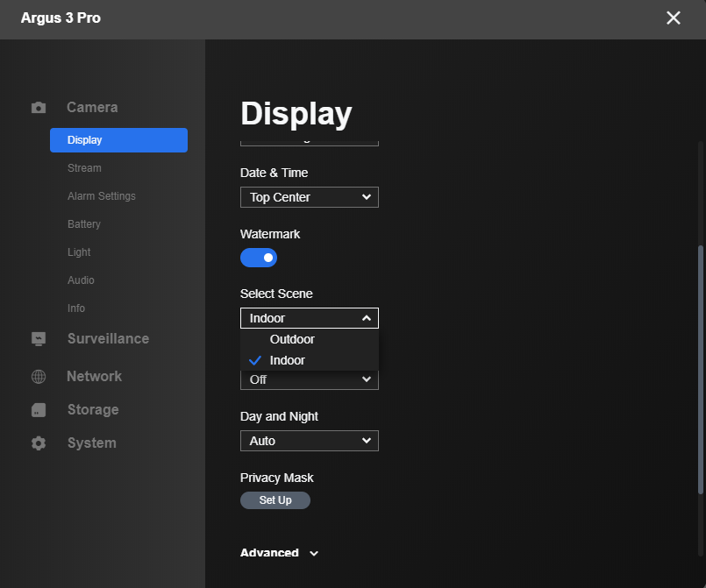Choose the Indoor scene option
The height and width of the screenshot is (588, 706).
click(x=310, y=360)
